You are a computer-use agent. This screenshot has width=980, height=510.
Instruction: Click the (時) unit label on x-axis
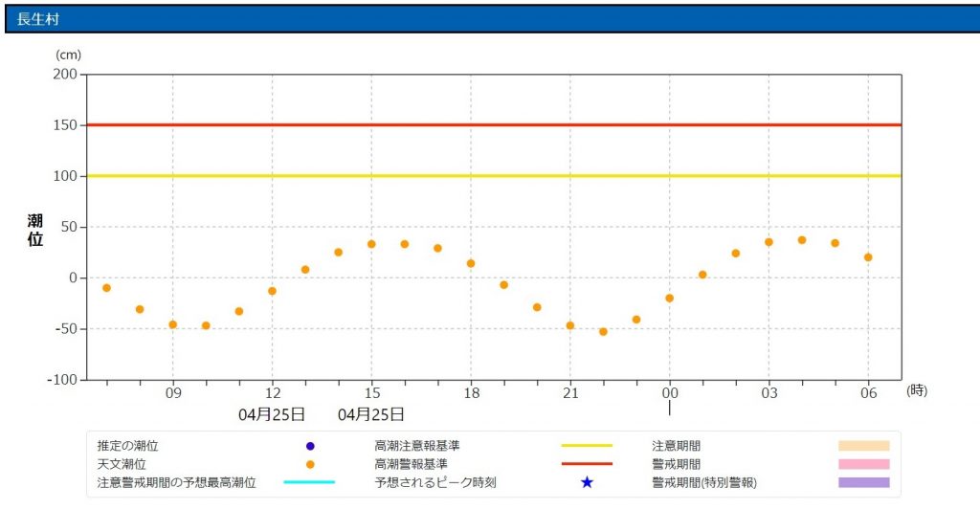click(916, 390)
